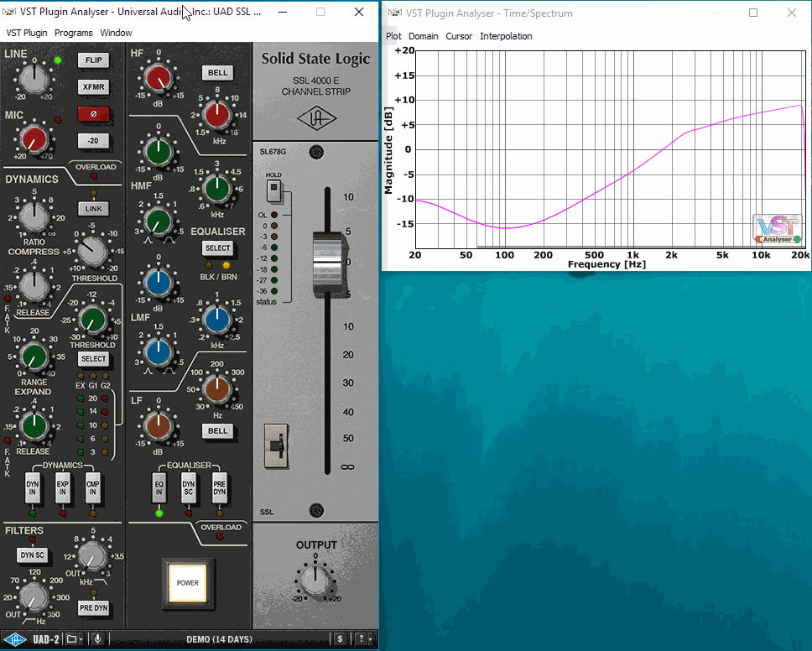Toggle the XFMR transformer button
This screenshot has width=812, height=651.
point(94,87)
